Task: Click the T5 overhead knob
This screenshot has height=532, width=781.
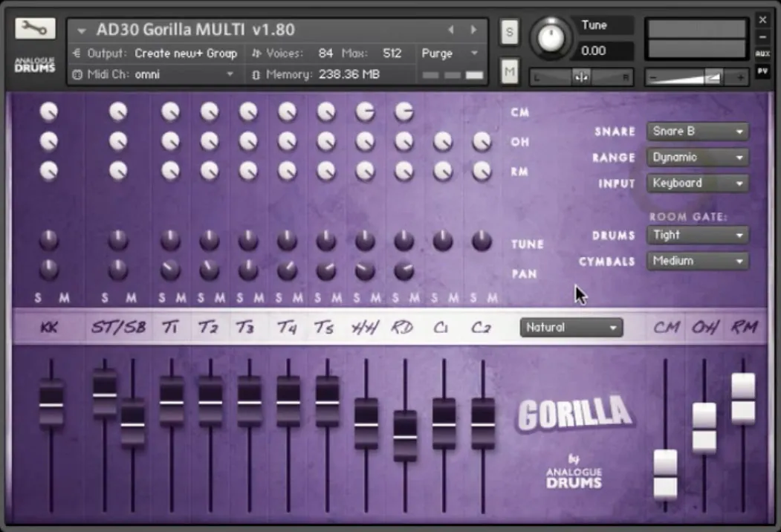Action: click(x=326, y=141)
